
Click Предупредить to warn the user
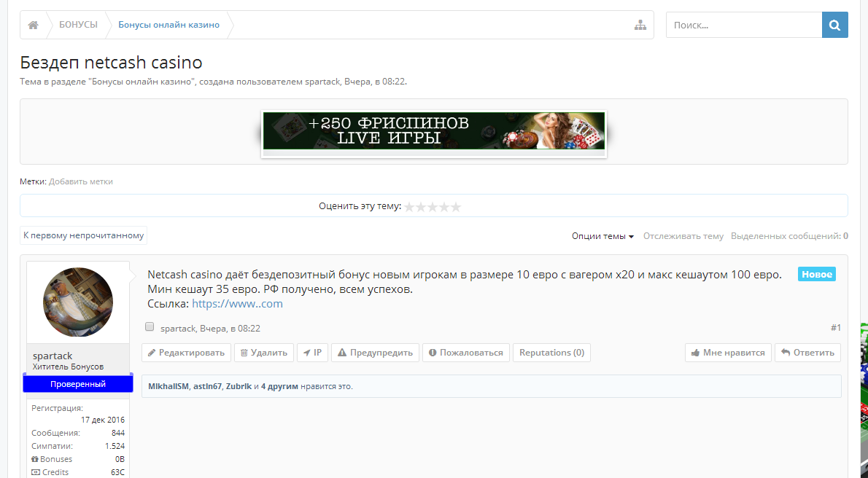pyautogui.click(x=375, y=353)
